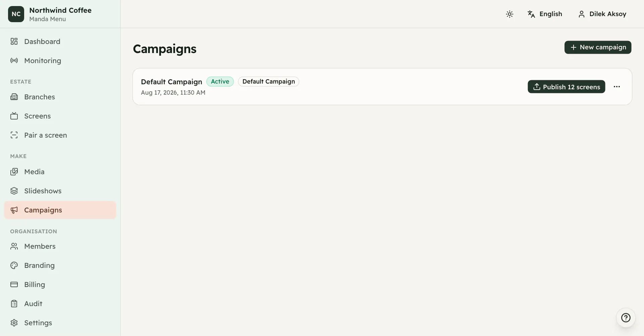Click the Billing card icon
This screenshot has height=336, width=644.
pos(14,284)
